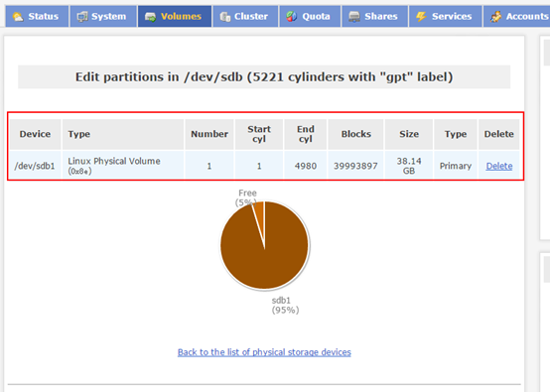Click the /dev/sdb1 device cell

point(35,166)
